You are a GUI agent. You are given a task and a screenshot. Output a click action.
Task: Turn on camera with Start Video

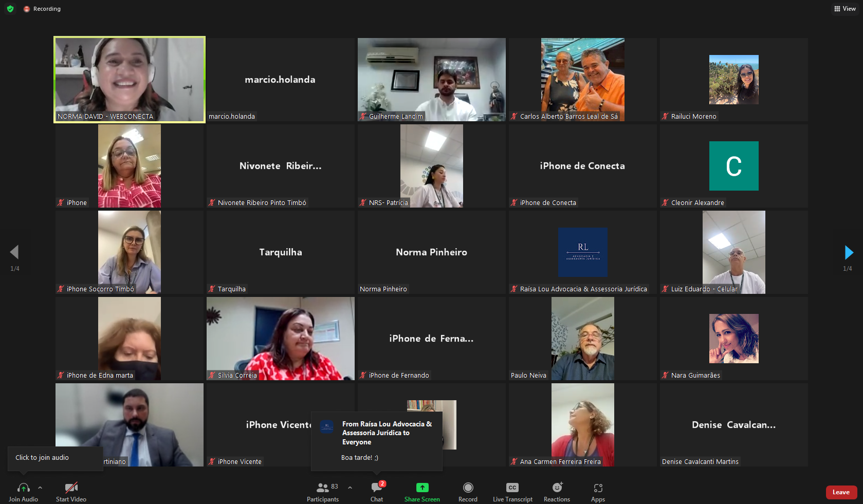pos(71,488)
